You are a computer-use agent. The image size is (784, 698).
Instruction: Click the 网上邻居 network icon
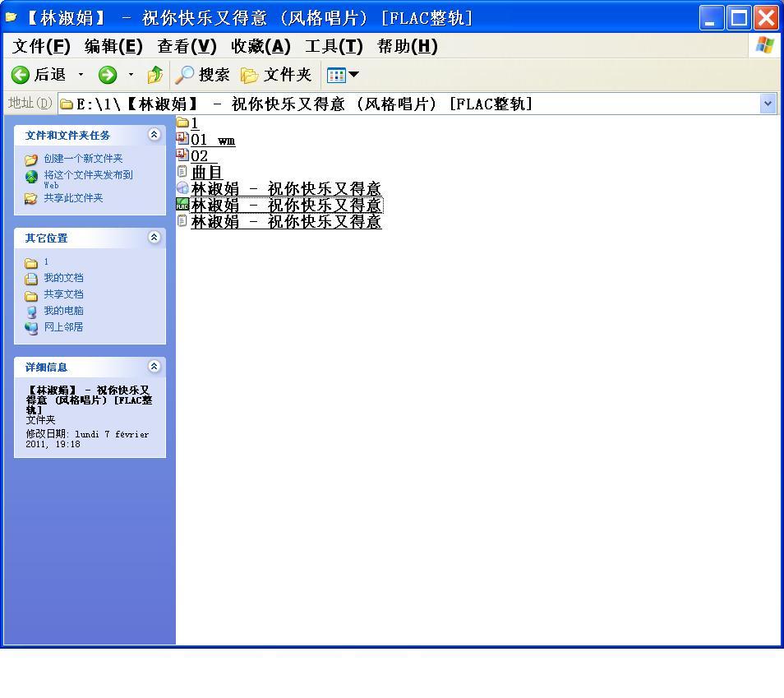pos(31,328)
